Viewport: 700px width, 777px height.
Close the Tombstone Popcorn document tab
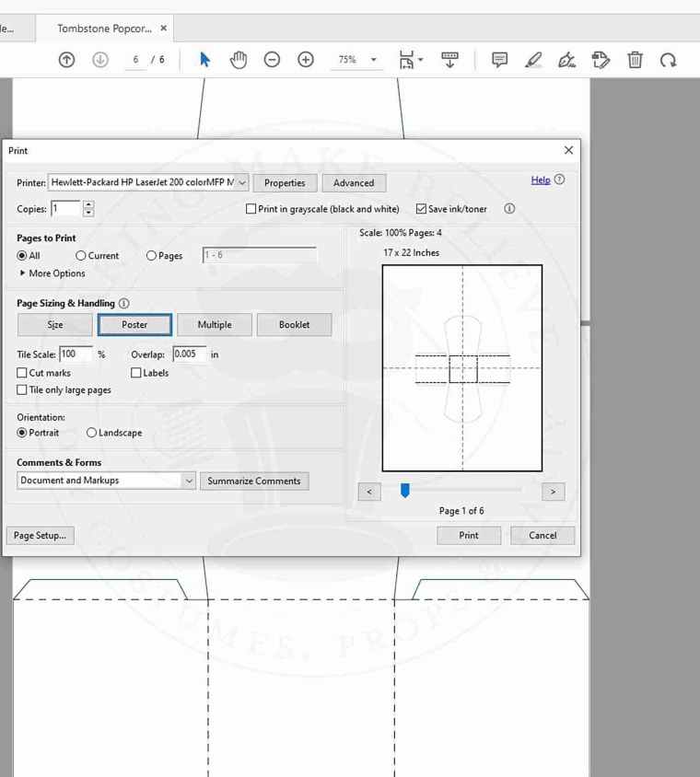coord(164,29)
